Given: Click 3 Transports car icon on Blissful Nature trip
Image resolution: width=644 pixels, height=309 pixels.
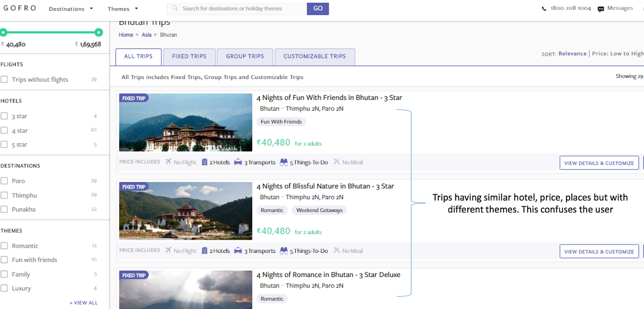Looking at the screenshot, I should click(x=238, y=250).
